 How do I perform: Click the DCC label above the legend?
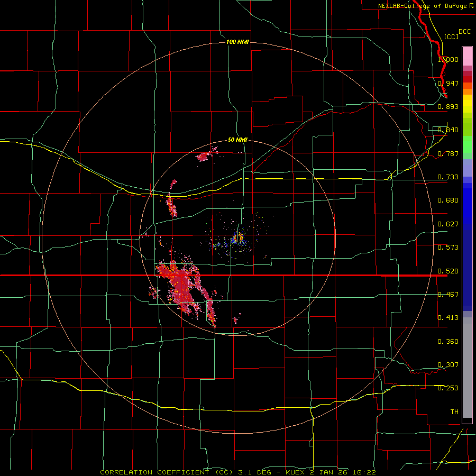pyautogui.click(x=465, y=32)
